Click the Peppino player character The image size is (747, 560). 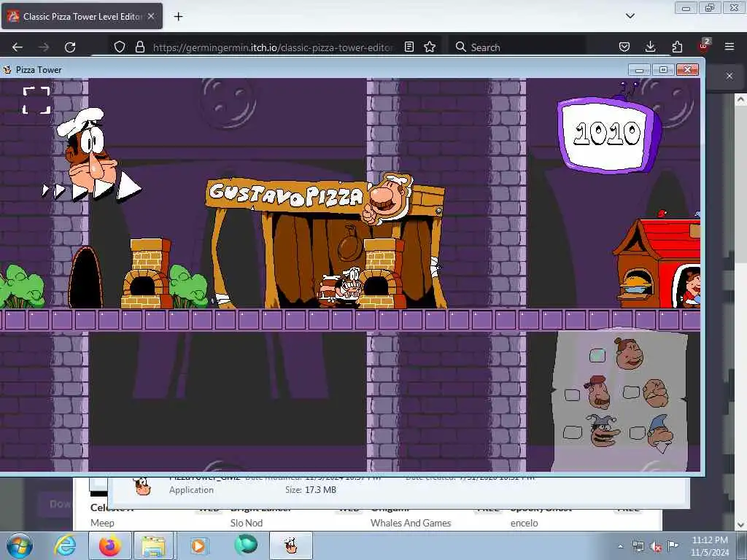tap(341, 287)
